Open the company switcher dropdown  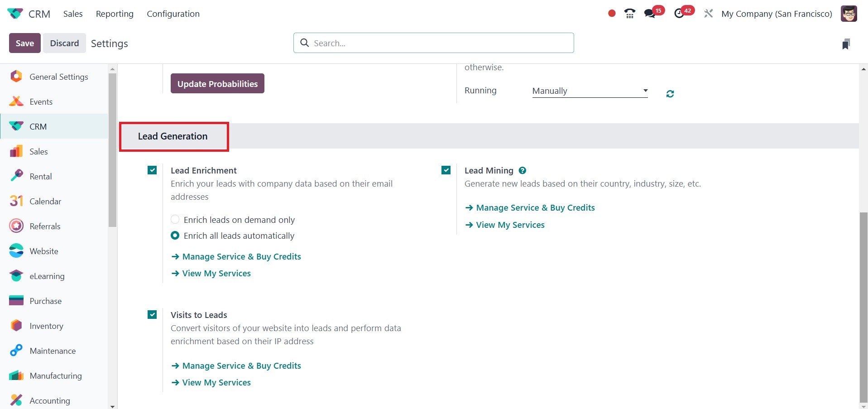(776, 14)
